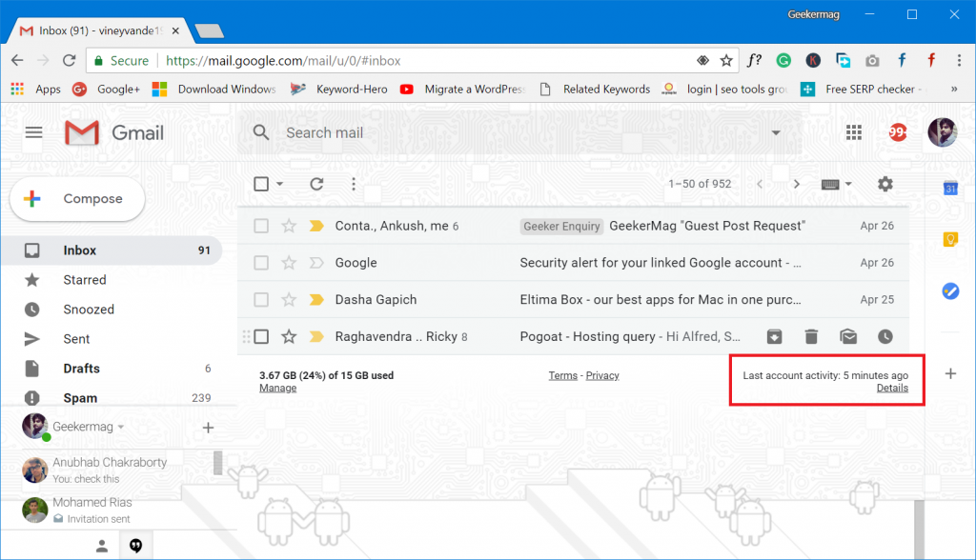Open Mohamed Rias invitation chat
Viewport: 976px width, 560px height.
point(118,510)
